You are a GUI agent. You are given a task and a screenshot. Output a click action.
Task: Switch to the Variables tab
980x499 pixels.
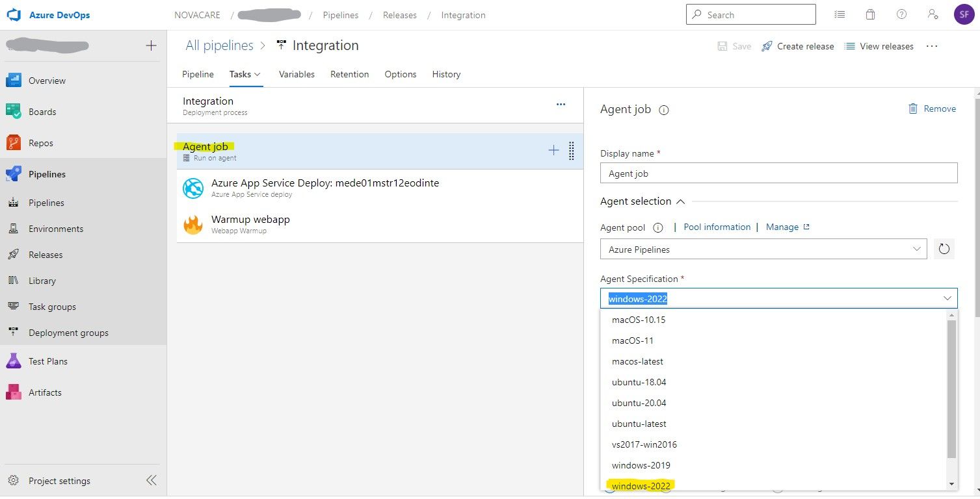(297, 74)
